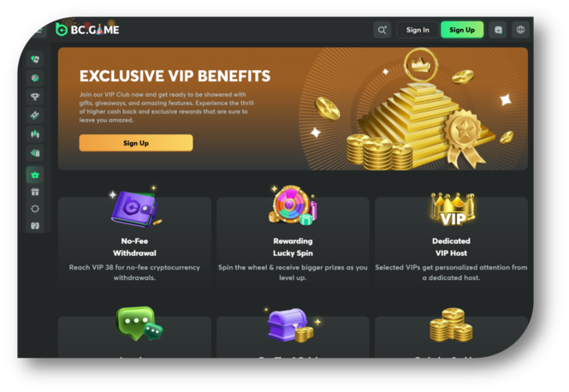Select the Dedicated VIP Host card
The height and width of the screenshot is (392, 569).
[x=451, y=241]
